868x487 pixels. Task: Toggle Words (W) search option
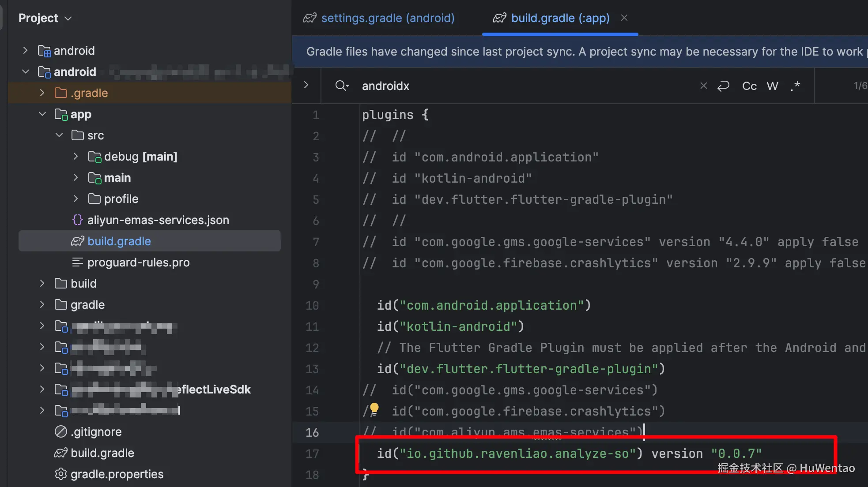pos(772,86)
